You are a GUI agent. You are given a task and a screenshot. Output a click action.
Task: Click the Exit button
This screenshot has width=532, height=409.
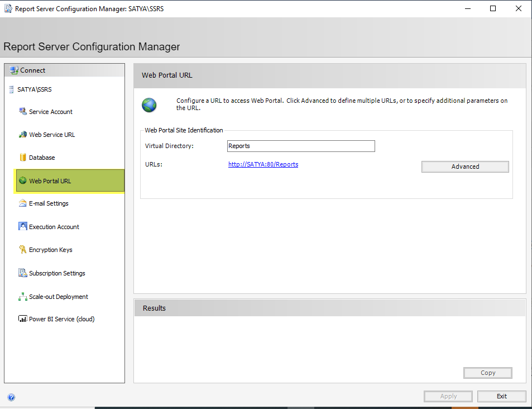click(x=501, y=396)
